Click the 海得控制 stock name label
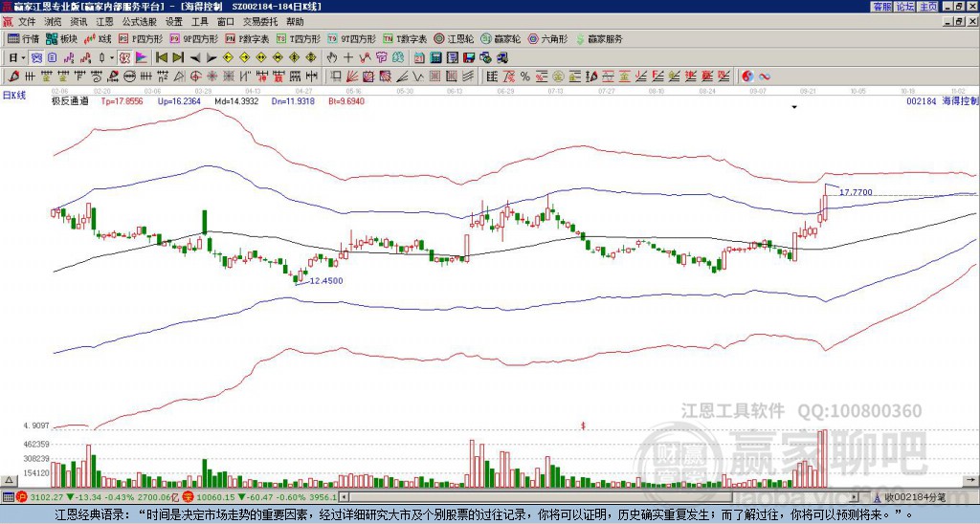 tap(959, 100)
